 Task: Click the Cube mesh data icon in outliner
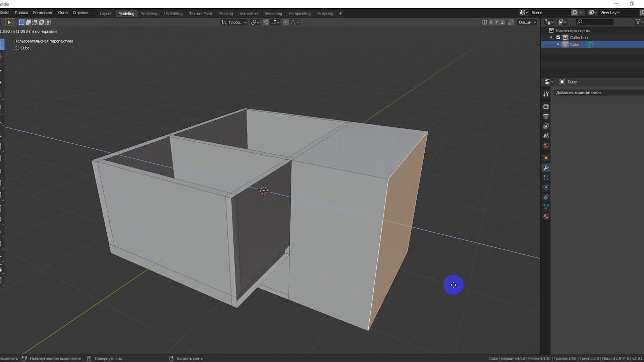tap(589, 45)
